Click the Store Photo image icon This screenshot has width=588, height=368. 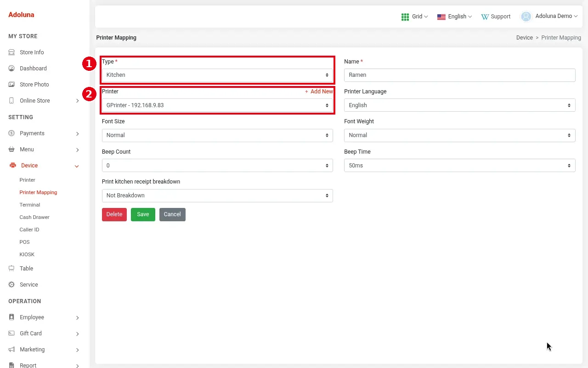(x=11, y=85)
